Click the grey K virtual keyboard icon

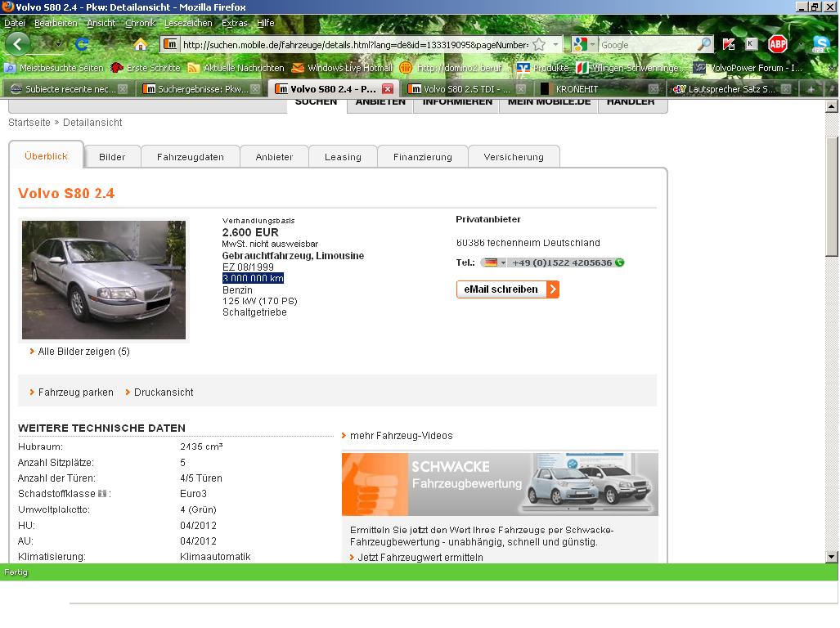pyautogui.click(x=752, y=44)
